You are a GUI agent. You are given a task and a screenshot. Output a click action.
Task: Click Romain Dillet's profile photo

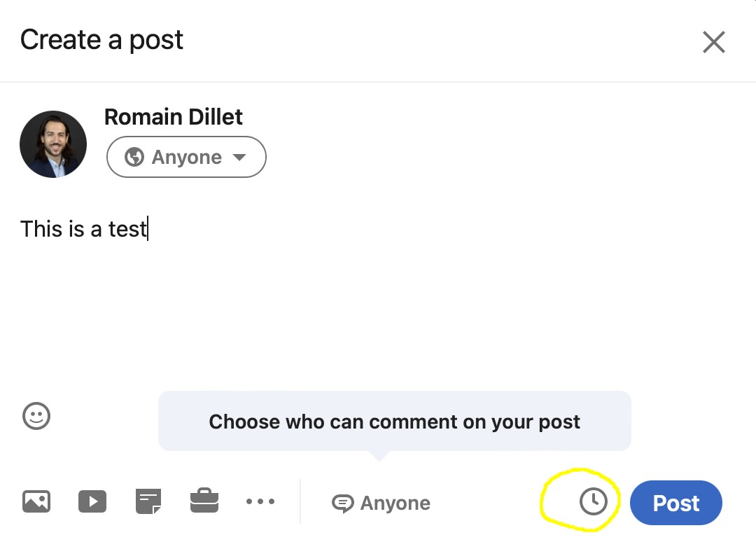(x=53, y=144)
